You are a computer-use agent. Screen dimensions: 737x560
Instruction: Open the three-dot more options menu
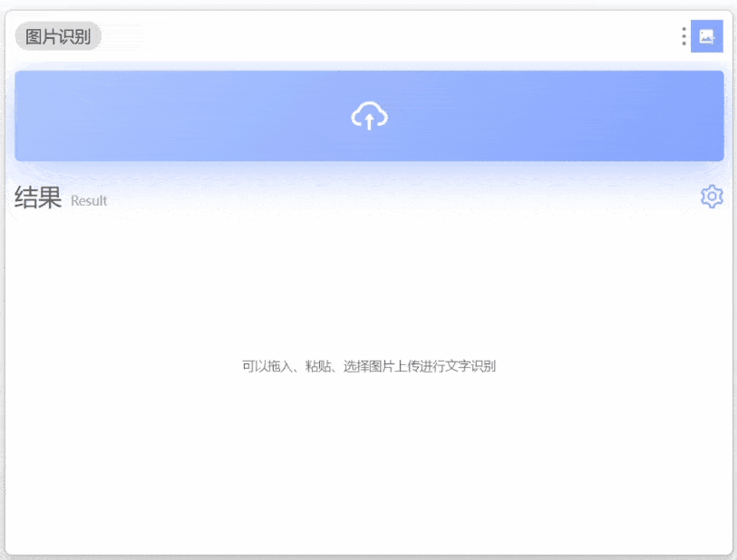[x=684, y=36]
